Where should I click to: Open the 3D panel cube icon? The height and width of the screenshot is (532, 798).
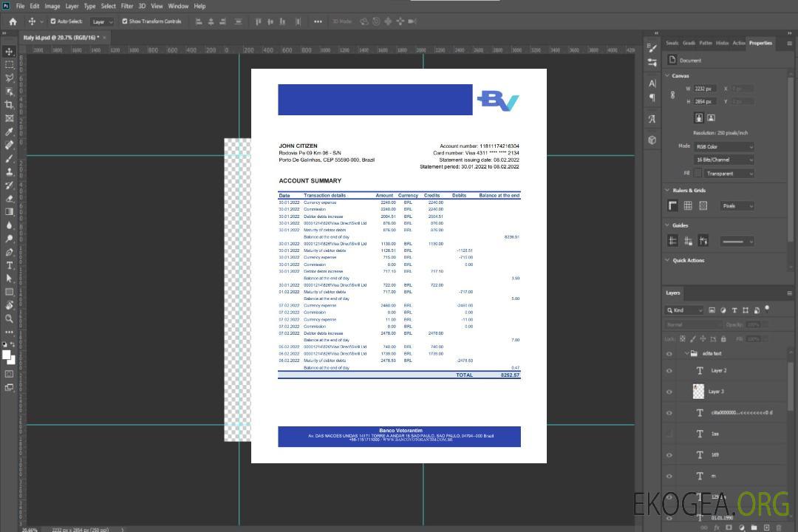point(652,140)
